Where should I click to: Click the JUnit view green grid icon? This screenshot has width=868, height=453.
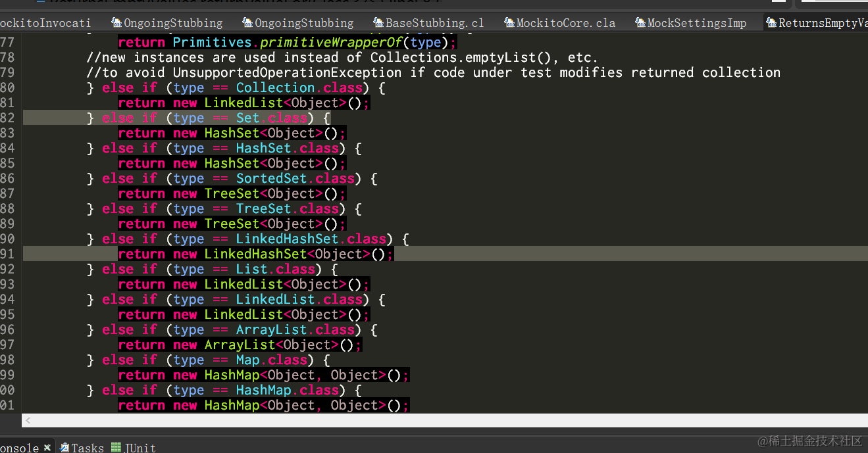click(x=116, y=448)
